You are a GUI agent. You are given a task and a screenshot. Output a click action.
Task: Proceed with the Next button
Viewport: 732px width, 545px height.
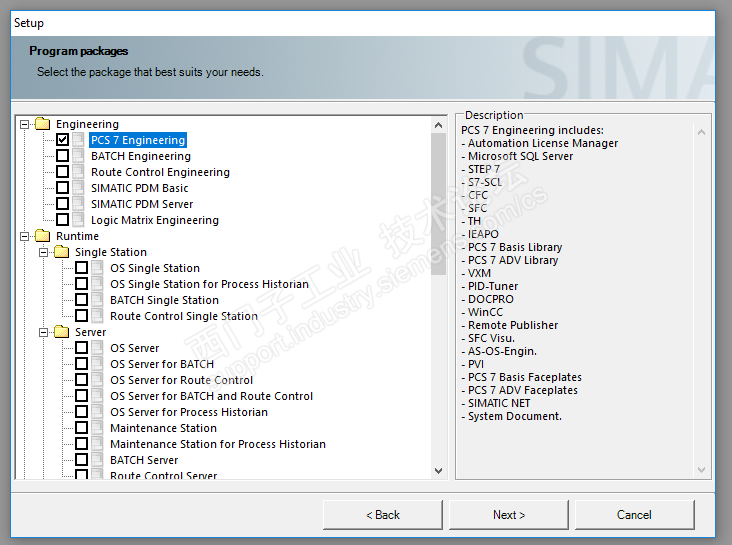(x=509, y=515)
